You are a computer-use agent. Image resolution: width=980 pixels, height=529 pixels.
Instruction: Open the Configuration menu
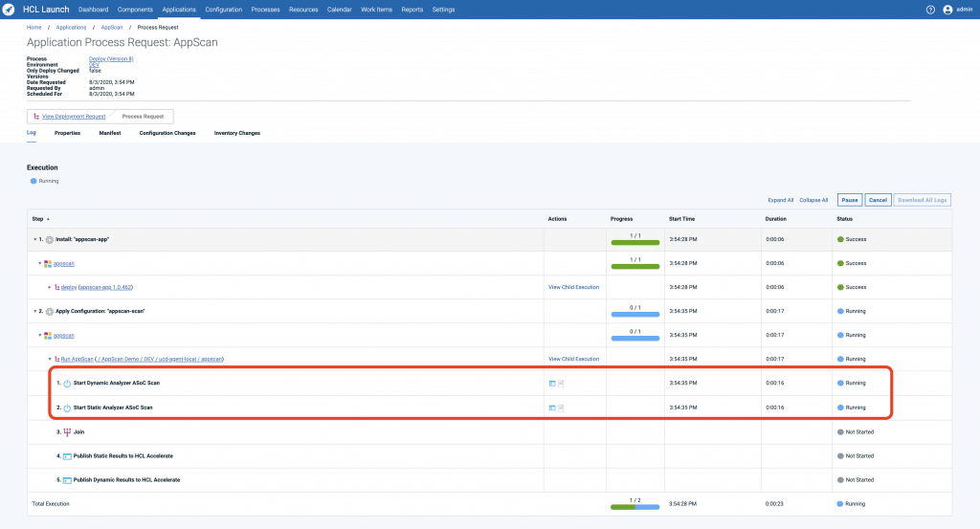(x=223, y=10)
